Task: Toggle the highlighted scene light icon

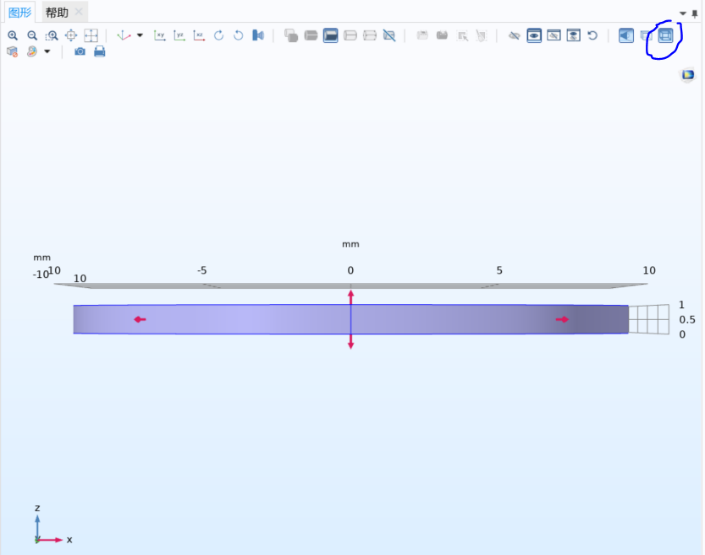Action: (626, 36)
